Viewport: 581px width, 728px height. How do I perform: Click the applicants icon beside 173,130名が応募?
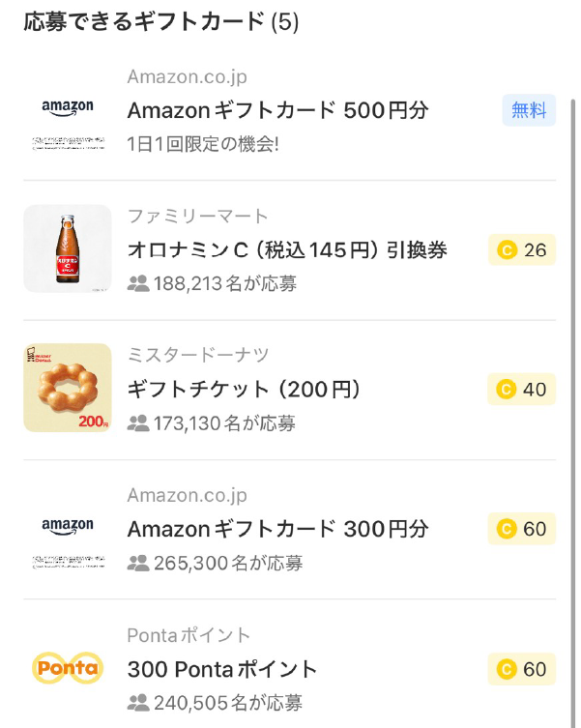138,423
